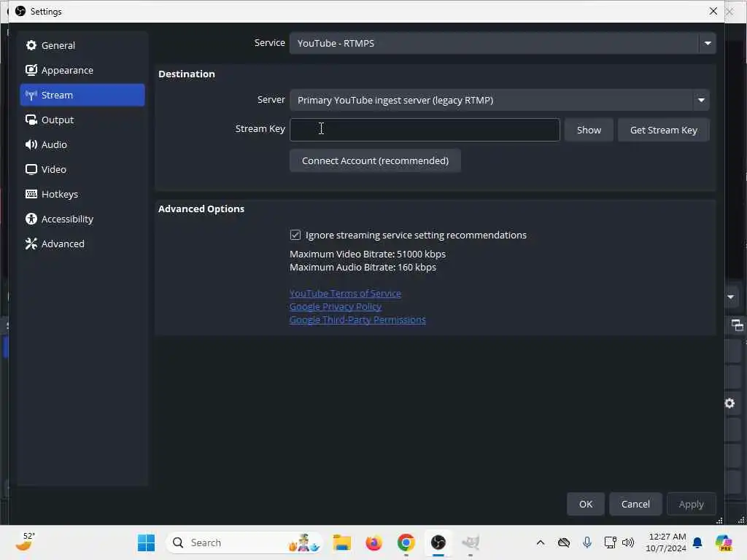747x560 pixels.
Task: Open the Accessibility settings category
Action: 82,219
